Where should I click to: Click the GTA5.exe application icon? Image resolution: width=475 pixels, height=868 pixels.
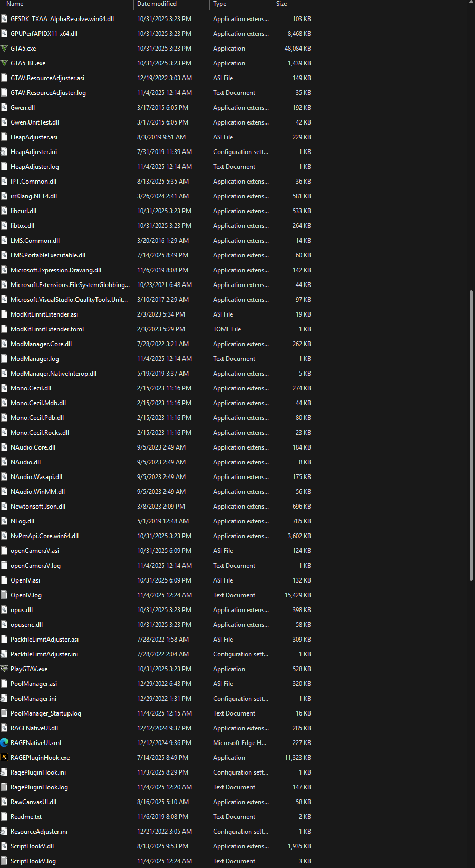(x=4, y=49)
